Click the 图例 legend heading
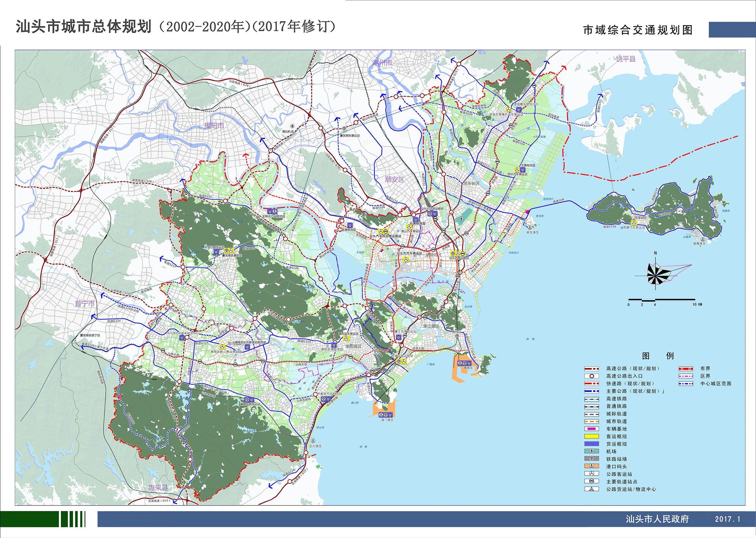 click(658, 356)
